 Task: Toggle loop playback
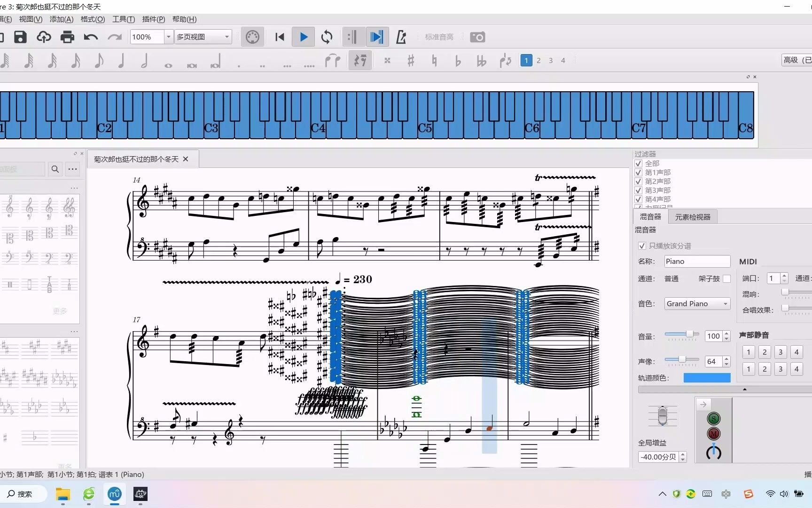327,37
